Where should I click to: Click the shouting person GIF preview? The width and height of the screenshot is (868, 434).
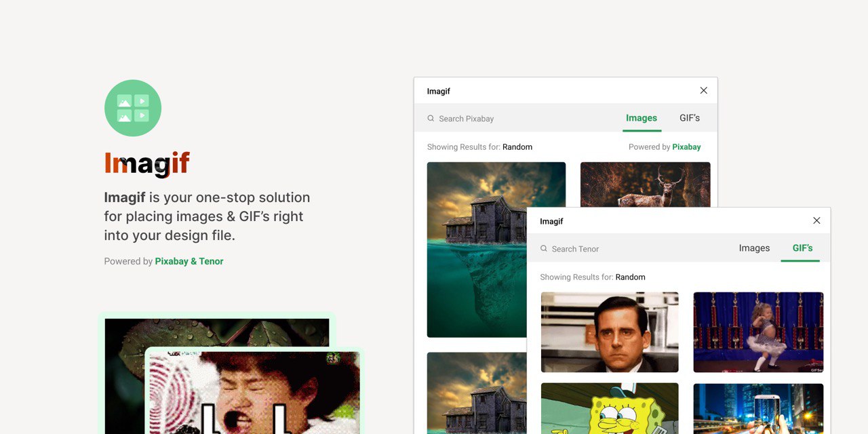[x=254, y=392]
